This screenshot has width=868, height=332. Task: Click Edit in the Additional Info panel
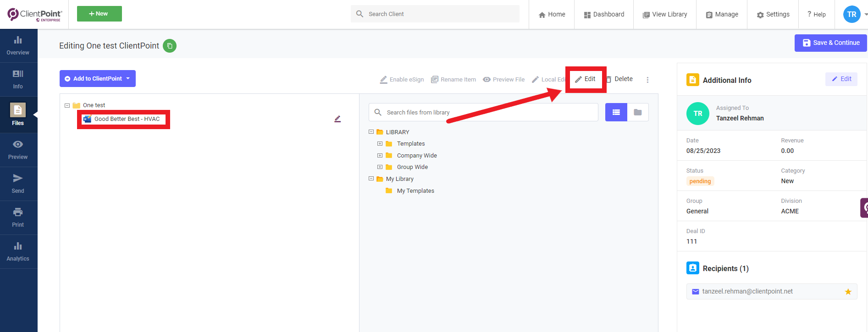coord(841,79)
